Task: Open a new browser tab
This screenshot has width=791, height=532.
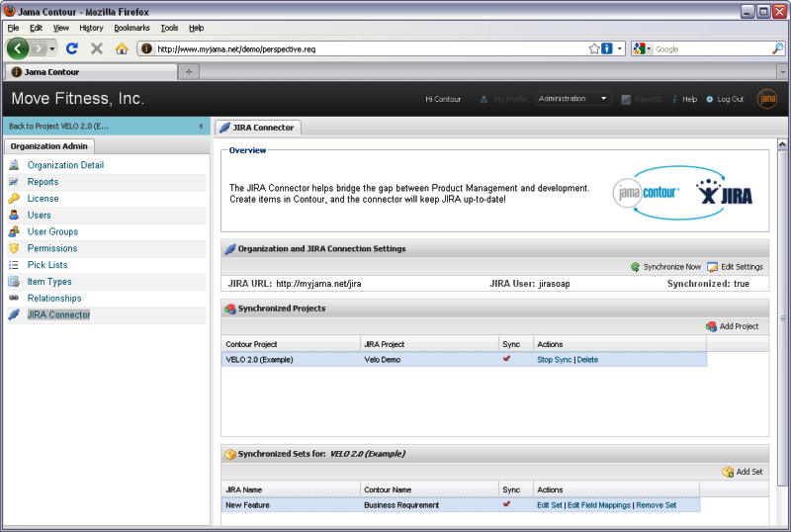Action: point(189,71)
